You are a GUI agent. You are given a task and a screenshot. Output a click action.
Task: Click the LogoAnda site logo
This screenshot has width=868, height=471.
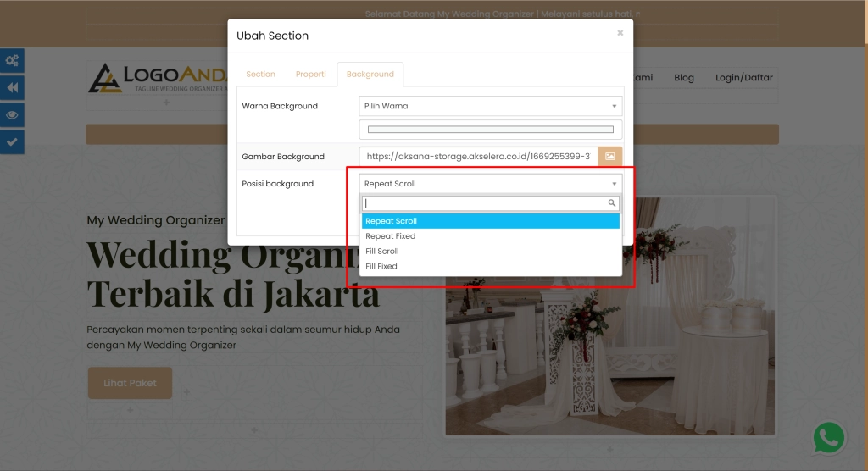[157, 77]
